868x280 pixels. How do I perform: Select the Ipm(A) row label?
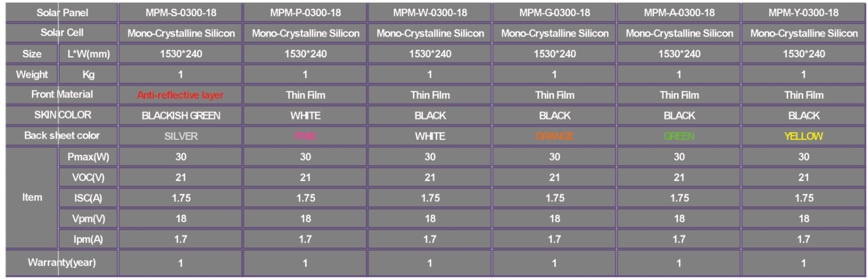(x=88, y=239)
